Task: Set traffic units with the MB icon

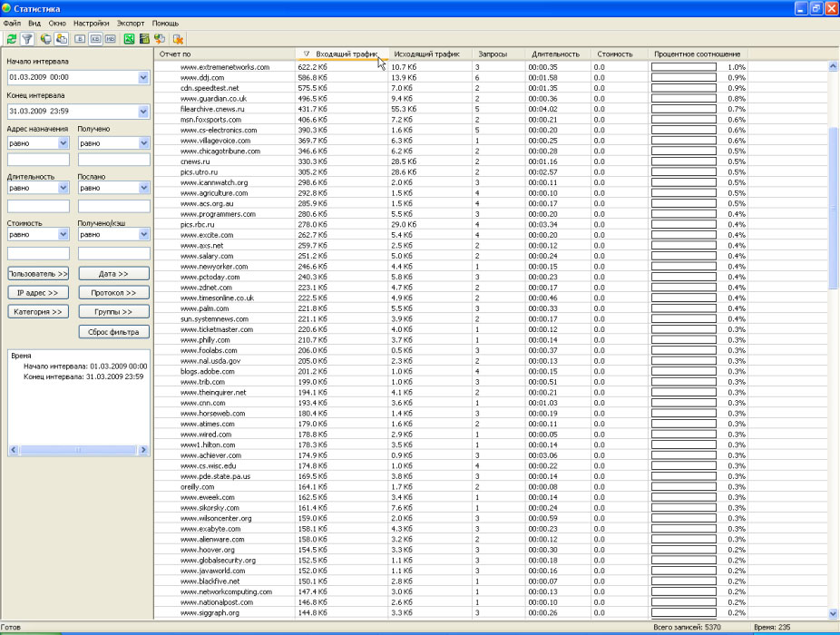Action: (110, 39)
